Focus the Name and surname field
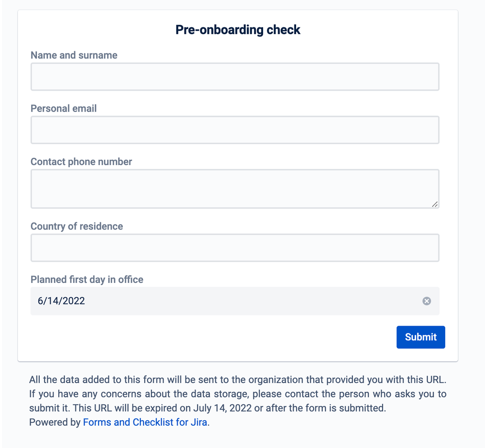 pos(234,77)
